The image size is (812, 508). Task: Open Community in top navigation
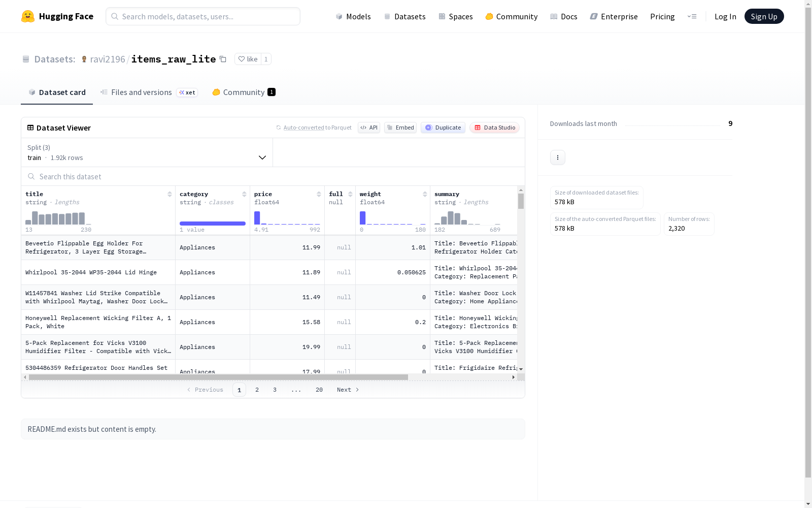point(512,16)
